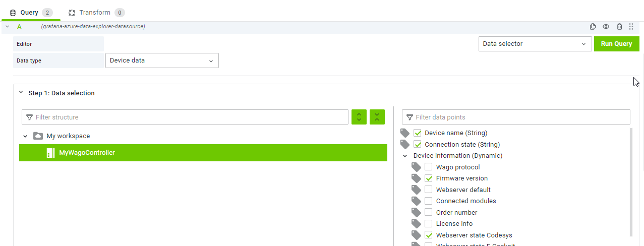
Task: Click the database icon on Query tab
Action: [13, 13]
